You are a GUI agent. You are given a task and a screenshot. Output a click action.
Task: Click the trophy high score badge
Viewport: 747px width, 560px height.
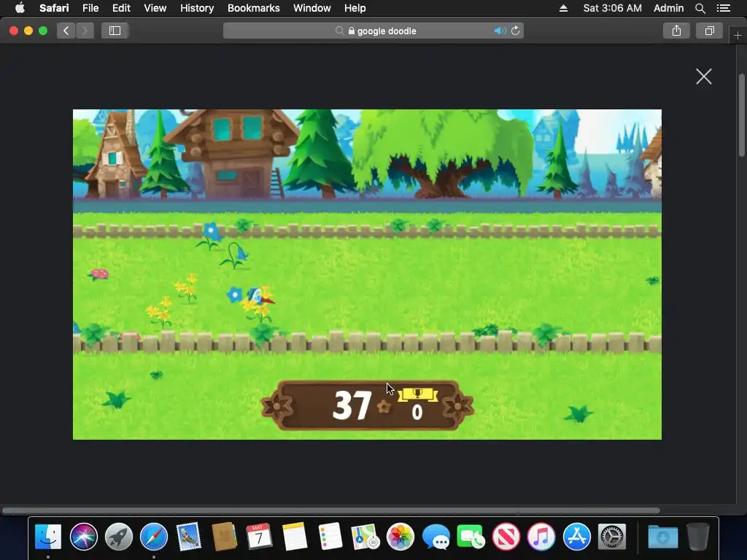[x=417, y=394]
